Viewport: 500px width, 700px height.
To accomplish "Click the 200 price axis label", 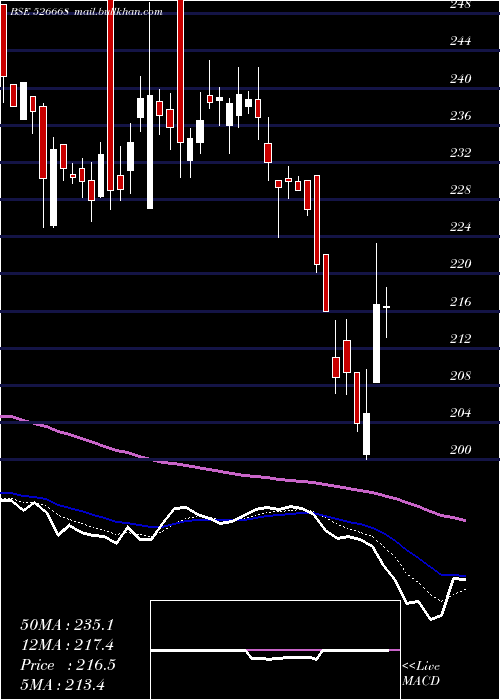I will click(460, 450).
